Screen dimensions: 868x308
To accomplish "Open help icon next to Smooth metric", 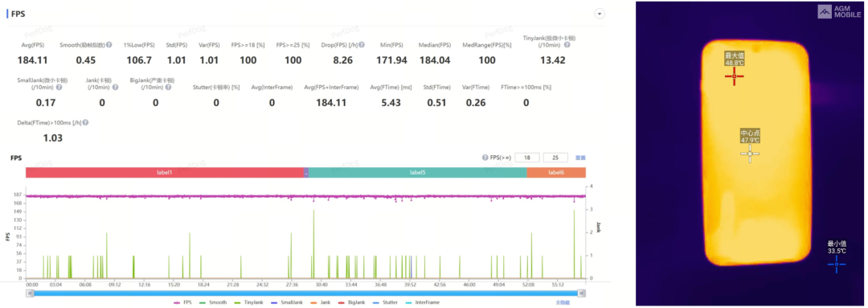I will [109, 45].
